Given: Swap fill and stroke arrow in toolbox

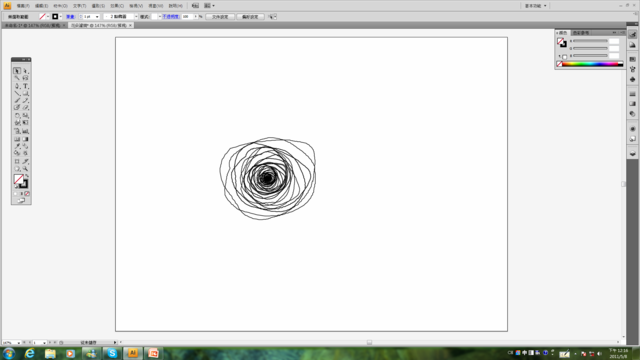Looking at the screenshot, I should point(27,176).
